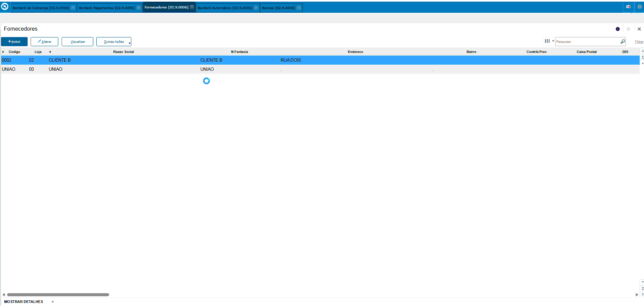Click the dark round C icon
The image size is (644, 306).
618,29
